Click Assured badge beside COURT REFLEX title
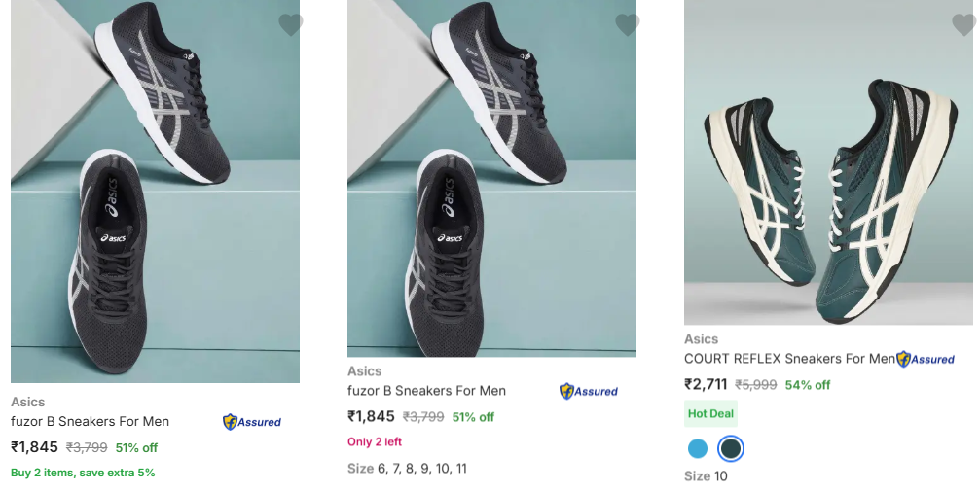980x492 pixels. coord(926,359)
